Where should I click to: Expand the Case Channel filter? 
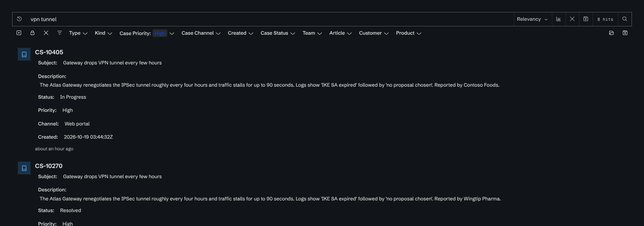(x=201, y=33)
